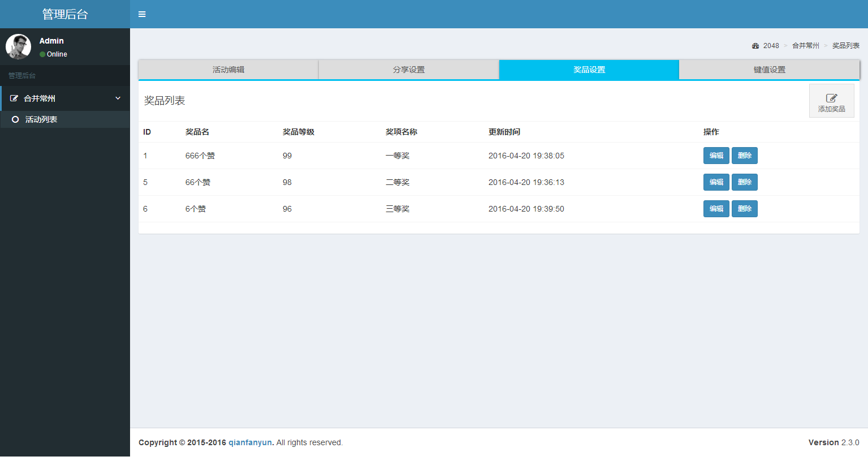Edit the 66个赞 prize row
868x465 pixels.
tap(716, 182)
